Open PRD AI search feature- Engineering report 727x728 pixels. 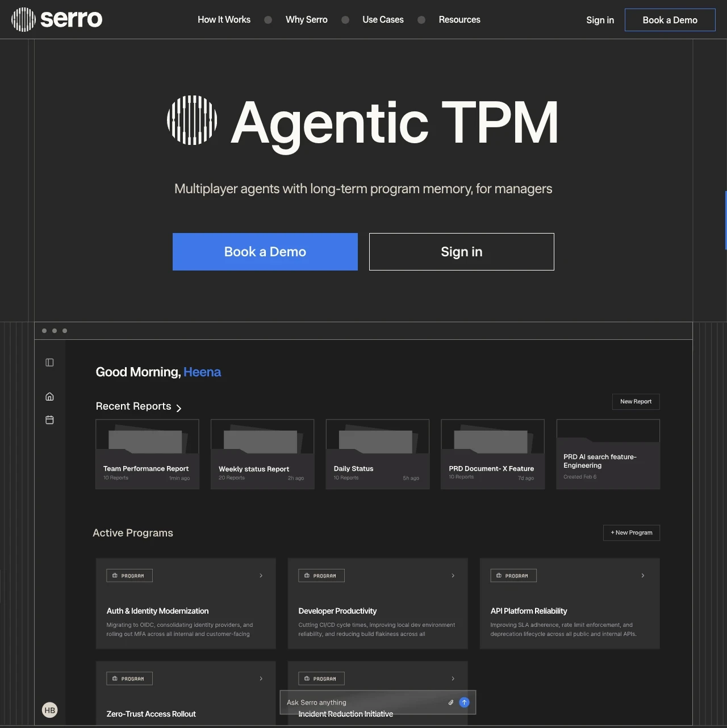[x=608, y=454]
